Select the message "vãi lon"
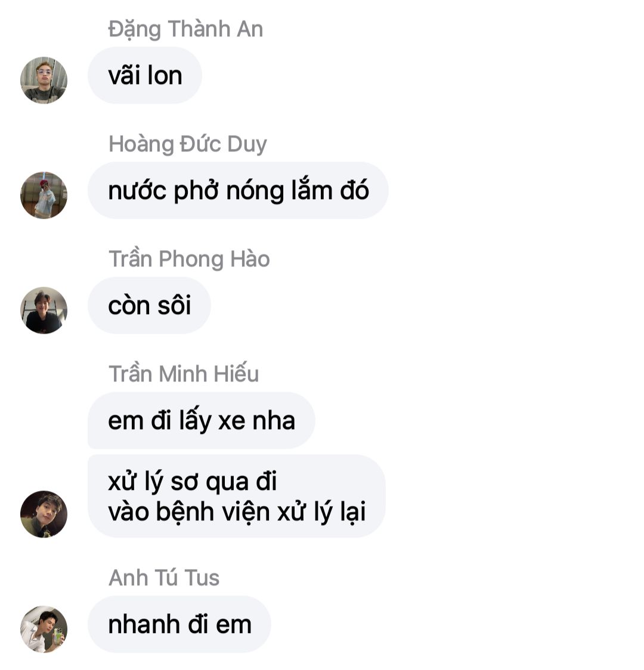Viewport: 644px width, 670px height. [x=145, y=75]
